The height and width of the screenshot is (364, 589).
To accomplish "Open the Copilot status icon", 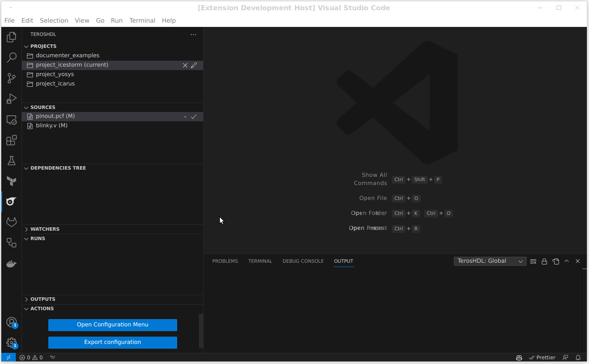I will coord(519,358).
